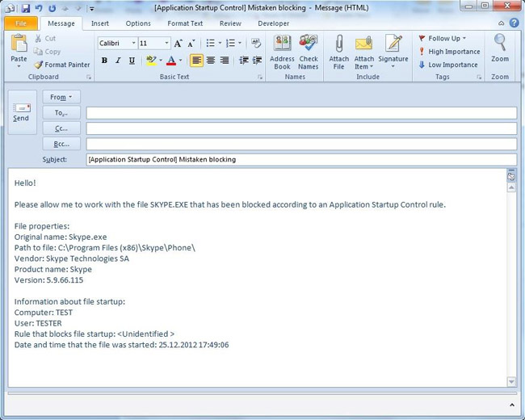Apply bullet list formatting

tap(210, 43)
